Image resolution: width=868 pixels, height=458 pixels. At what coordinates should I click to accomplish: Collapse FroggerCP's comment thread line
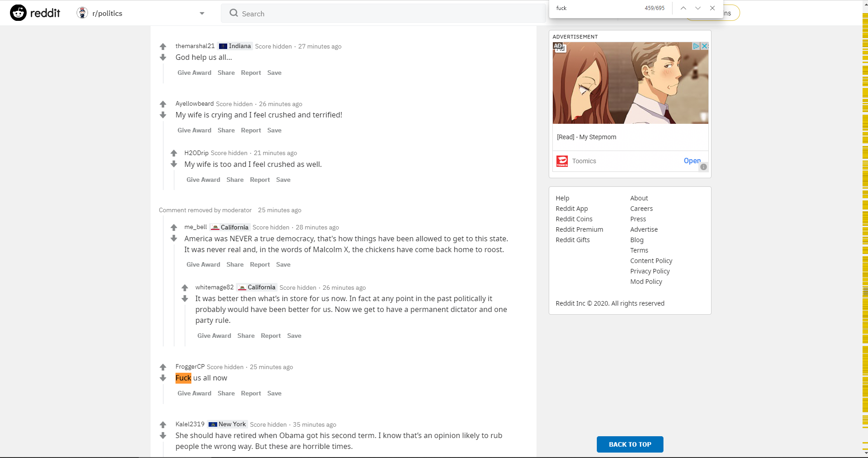tap(163, 395)
